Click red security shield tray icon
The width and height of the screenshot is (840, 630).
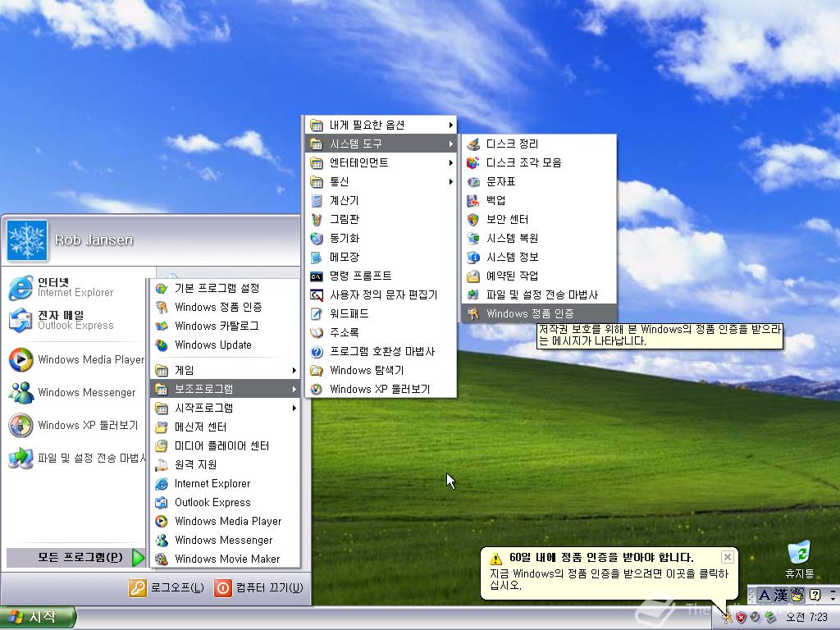point(741,617)
